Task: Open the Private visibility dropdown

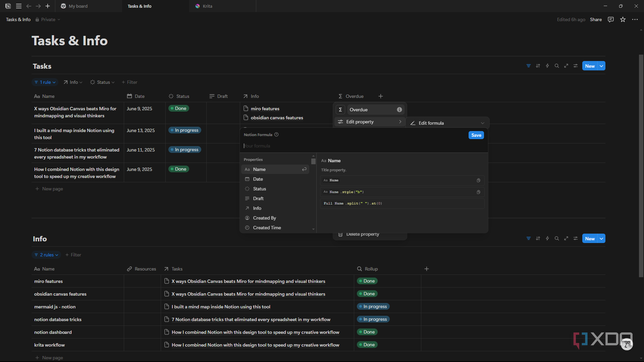Action: pyautogui.click(x=48, y=19)
